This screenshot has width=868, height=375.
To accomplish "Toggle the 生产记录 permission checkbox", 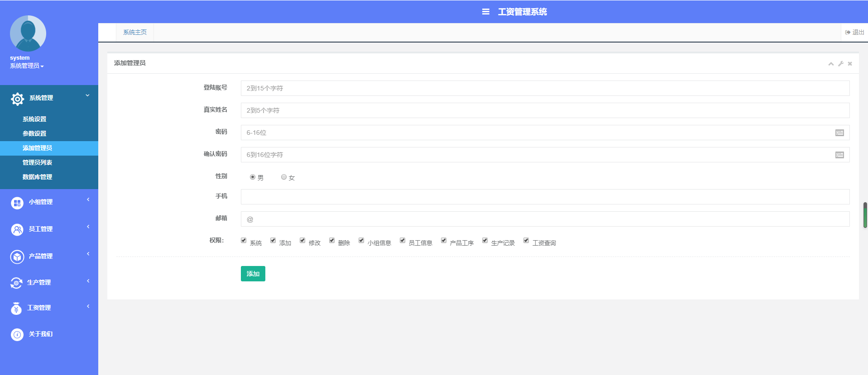I will 485,240.
